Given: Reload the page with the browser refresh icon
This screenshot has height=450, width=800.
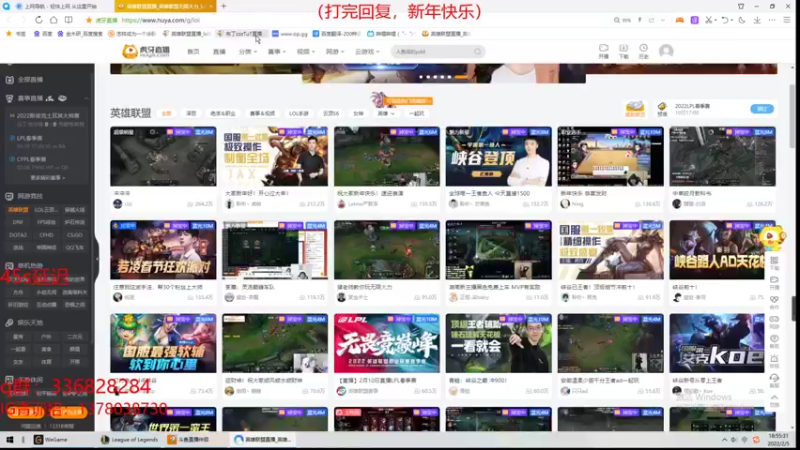Looking at the screenshot, I should point(39,20).
